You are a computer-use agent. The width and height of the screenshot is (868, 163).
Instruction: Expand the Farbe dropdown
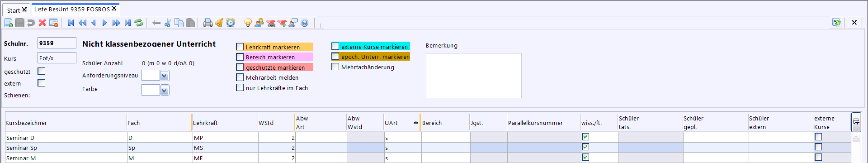(x=165, y=90)
